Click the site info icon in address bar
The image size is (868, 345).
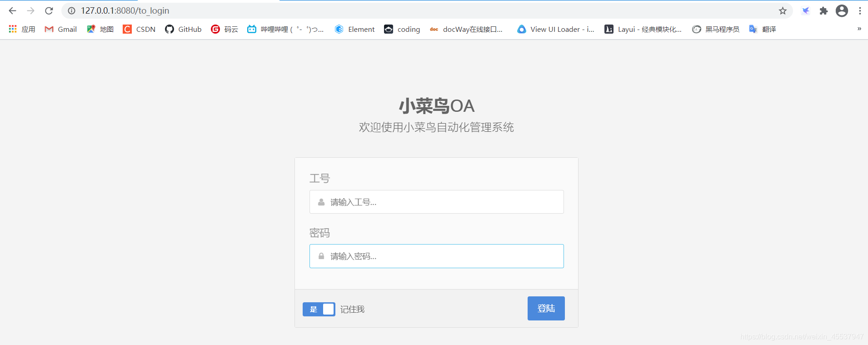click(x=72, y=10)
